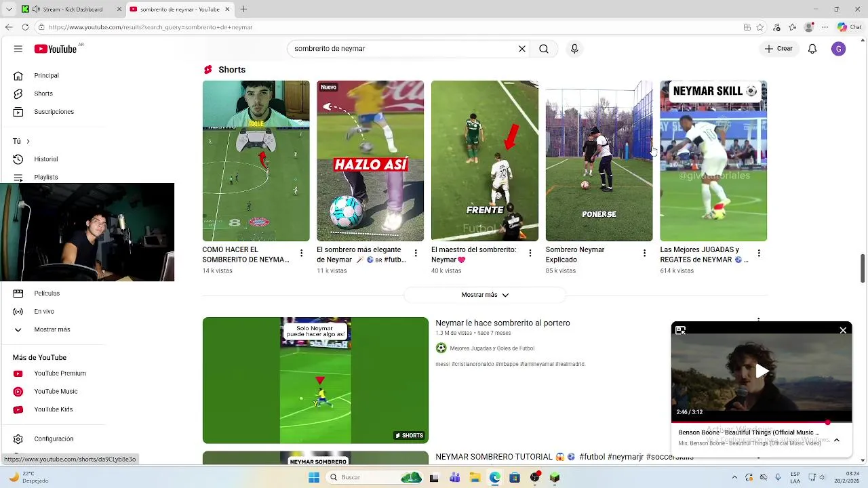Open options for El maestro del sombrerito short
Screen dimensions: 868x488
point(530,253)
